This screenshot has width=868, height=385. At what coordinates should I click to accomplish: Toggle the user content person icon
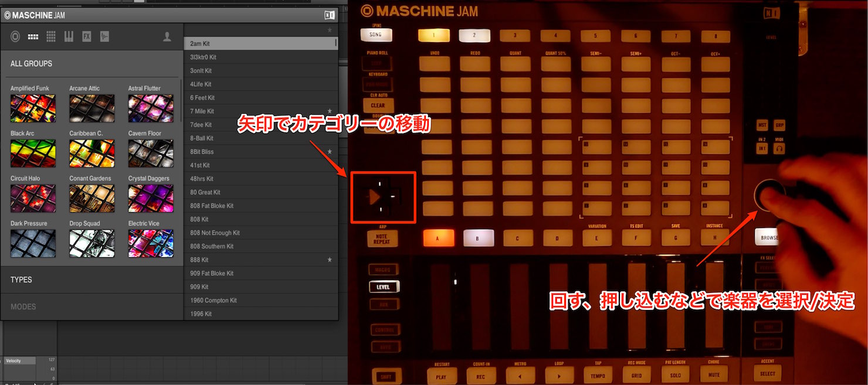(167, 37)
